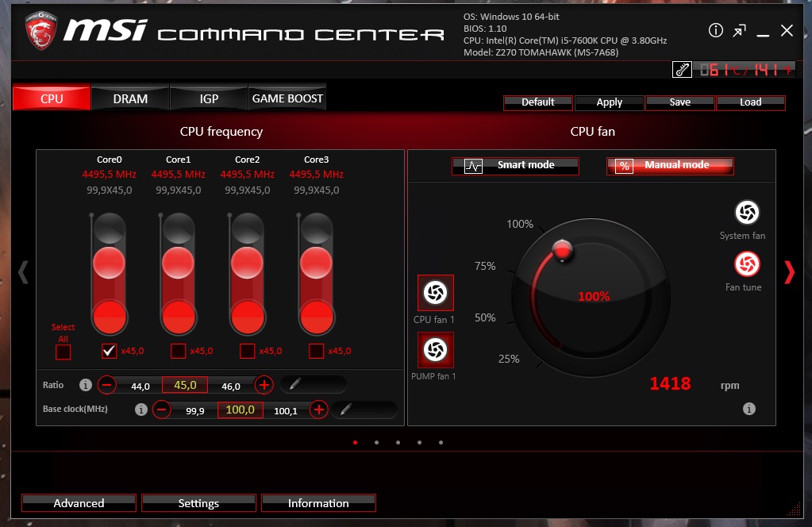The width and height of the screenshot is (812, 527).
Task: Check the Core2 x45,0 checkbox
Action: click(x=248, y=351)
